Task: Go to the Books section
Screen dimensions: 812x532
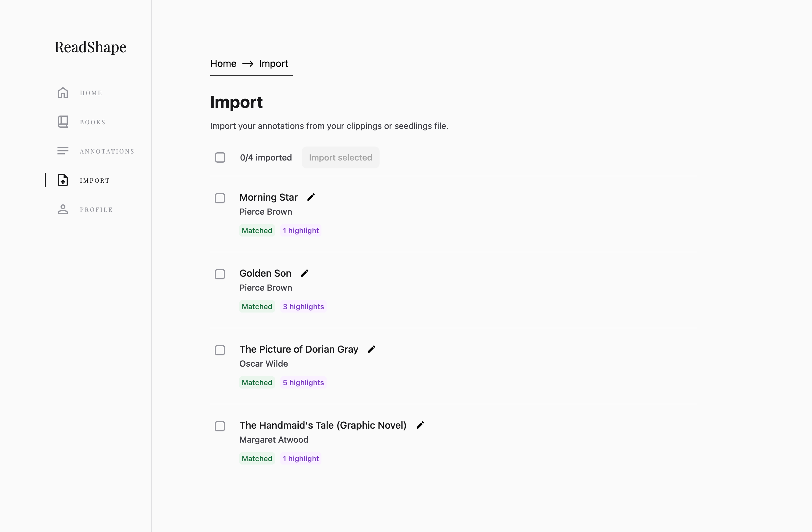Action: [x=92, y=122]
